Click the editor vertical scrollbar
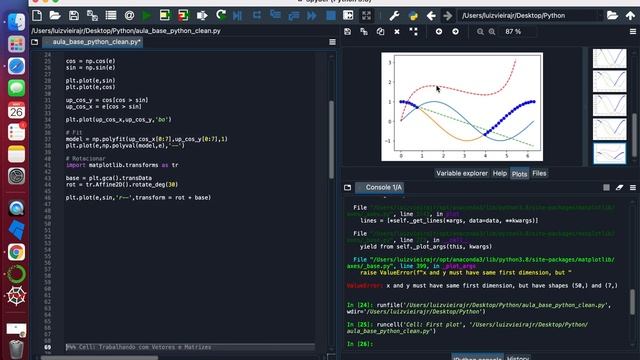The height and width of the screenshot is (360, 640). click(331, 139)
